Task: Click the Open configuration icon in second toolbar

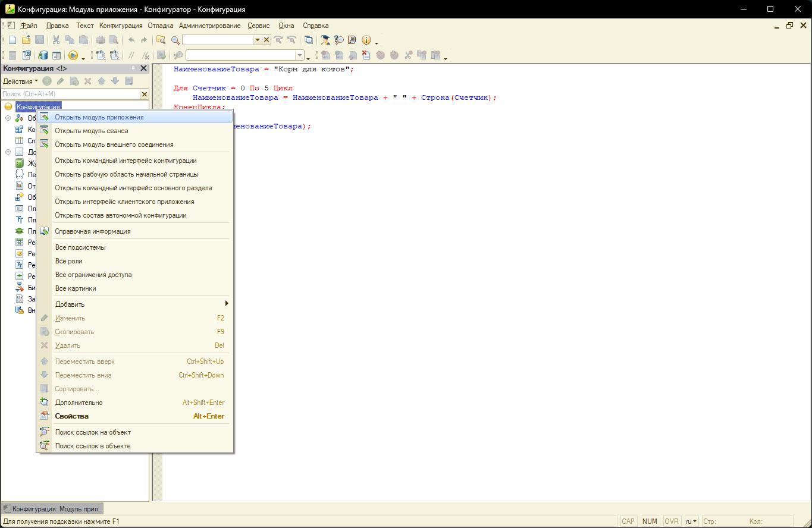Action: coord(12,55)
